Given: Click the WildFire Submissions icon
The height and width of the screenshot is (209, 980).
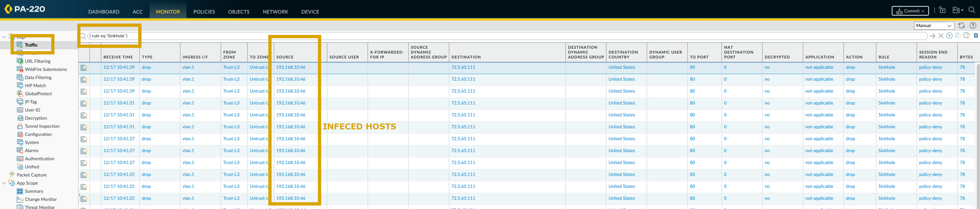Looking at the screenshot, I should click(x=20, y=69).
